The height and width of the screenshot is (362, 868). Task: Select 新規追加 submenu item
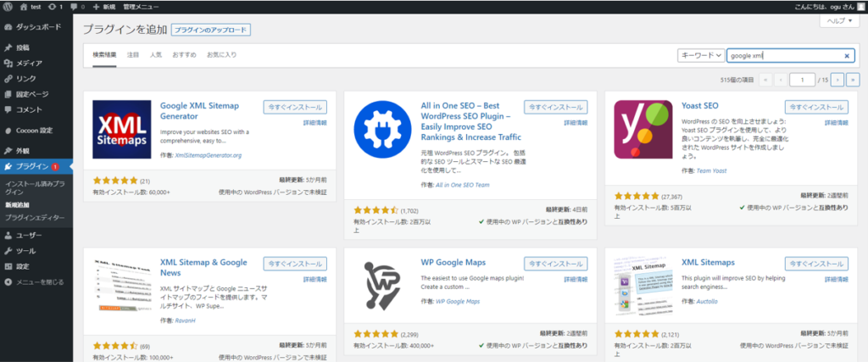tap(17, 205)
